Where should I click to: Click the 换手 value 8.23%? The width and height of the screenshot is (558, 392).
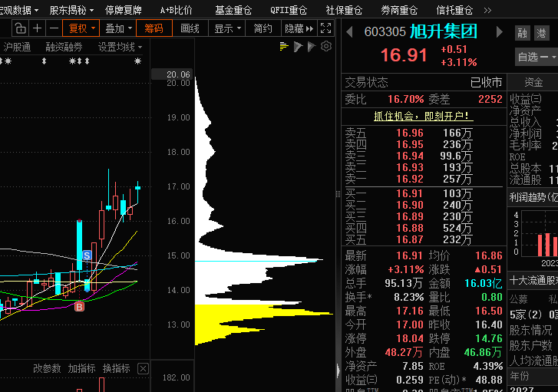(x=408, y=297)
